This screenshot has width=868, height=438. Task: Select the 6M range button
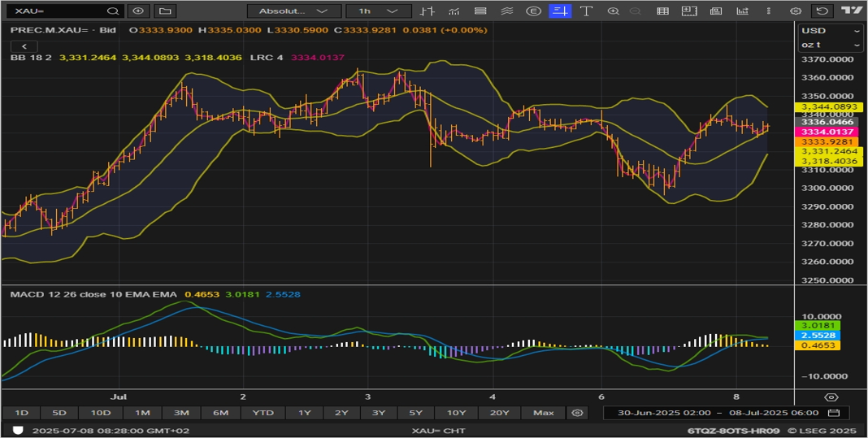click(x=220, y=413)
